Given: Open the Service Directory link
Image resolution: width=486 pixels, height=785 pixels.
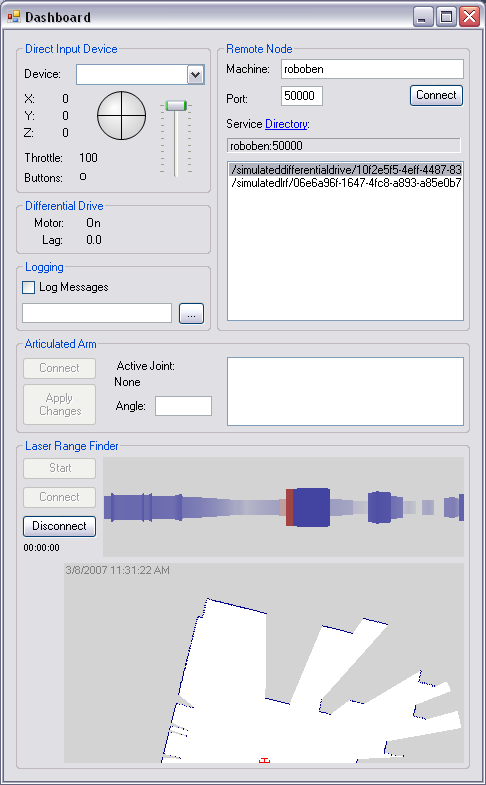Looking at the screenshot, I should (x=286, y=124).
